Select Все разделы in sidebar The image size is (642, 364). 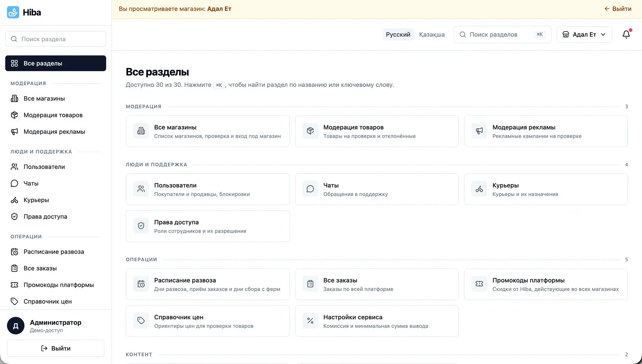click(56, 63)
